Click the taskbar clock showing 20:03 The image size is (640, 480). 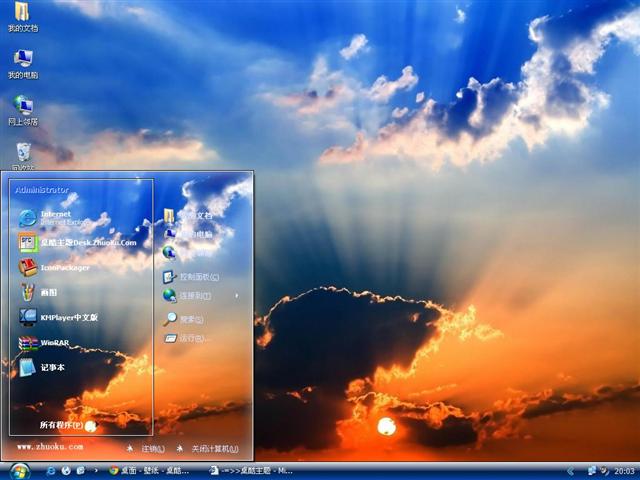pyautogui.click(x=624, y=471)
